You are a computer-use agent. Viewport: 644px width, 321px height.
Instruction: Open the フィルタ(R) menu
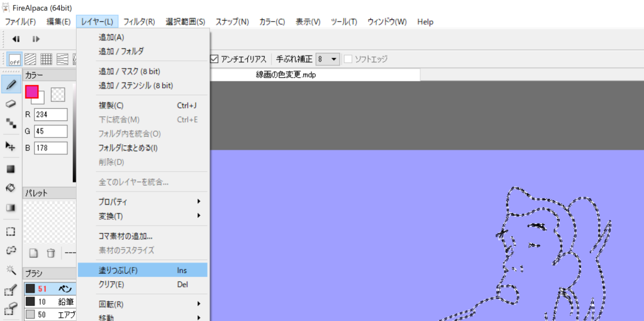tap(139, 21)
